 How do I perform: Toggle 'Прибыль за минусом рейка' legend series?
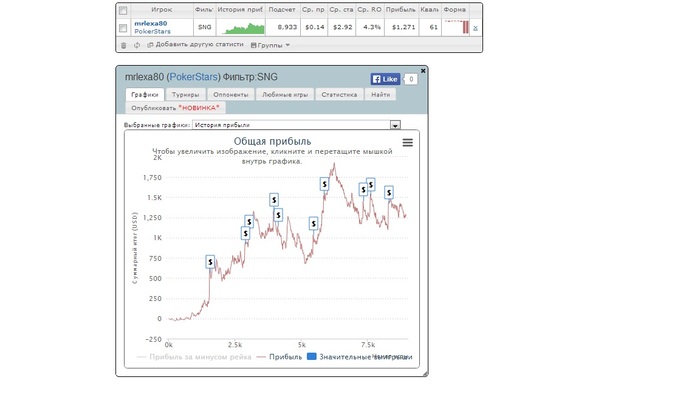(194, 357)
